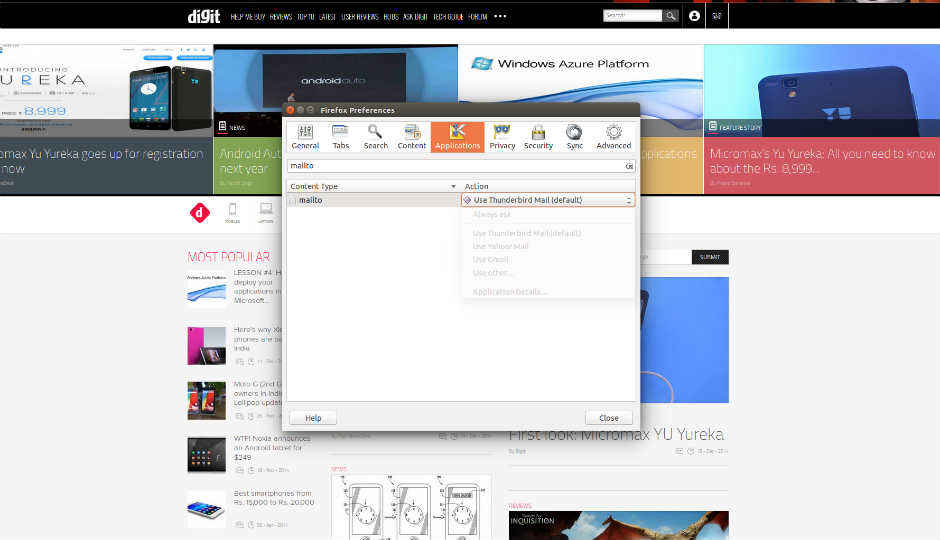Choose Use Gmail from action menu
Image resolution: width=940 pixels, height=540 pixels.
[x=490, y=260]
